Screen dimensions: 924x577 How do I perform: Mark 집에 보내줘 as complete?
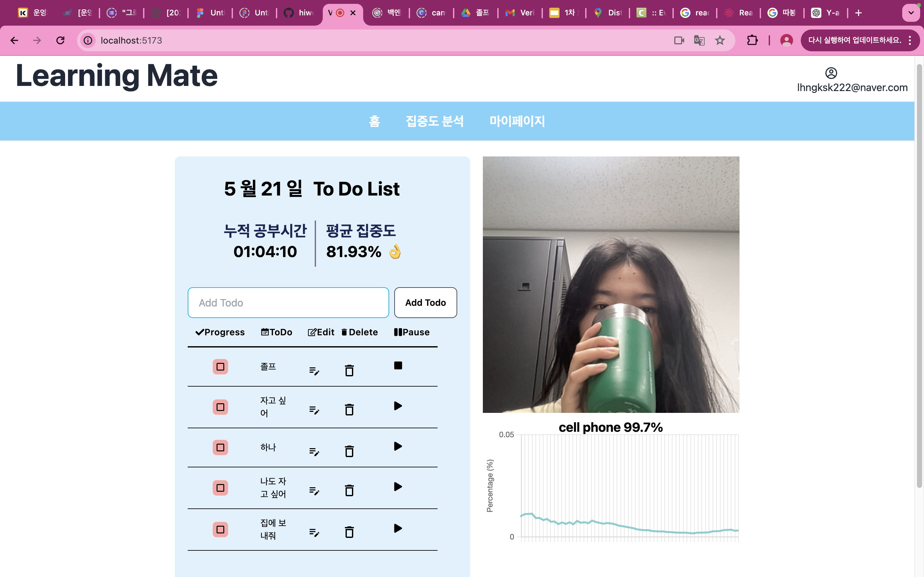click(220, 529)
